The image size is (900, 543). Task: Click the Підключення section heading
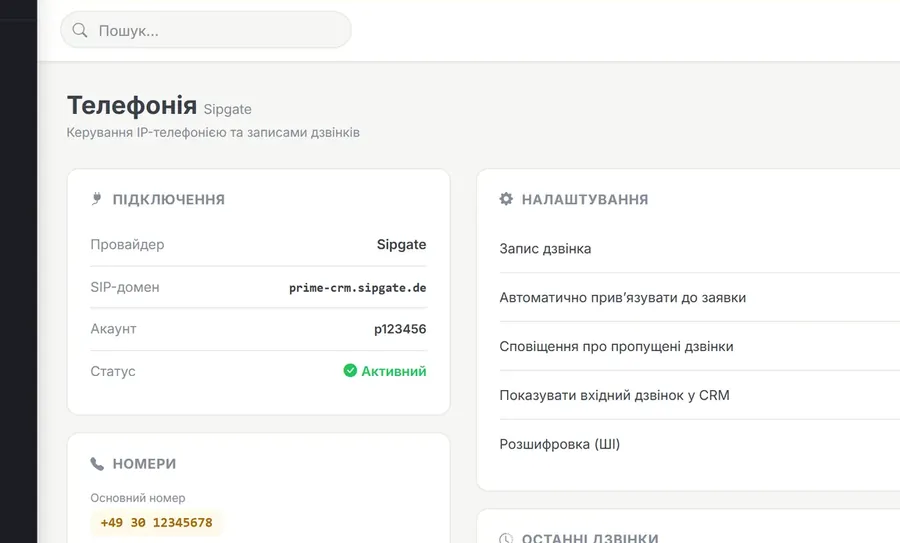[x=169, y=199]
